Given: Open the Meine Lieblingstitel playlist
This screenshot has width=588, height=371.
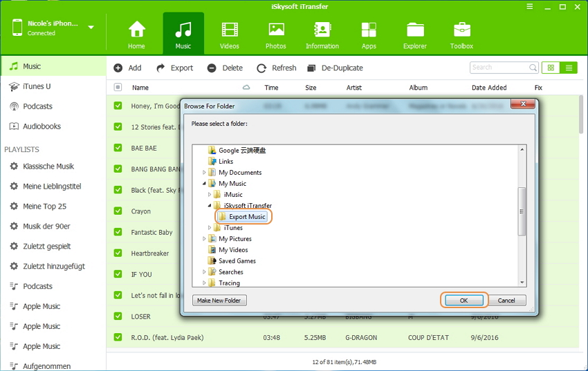Looking at the screenshot, I should coord(53,186).
